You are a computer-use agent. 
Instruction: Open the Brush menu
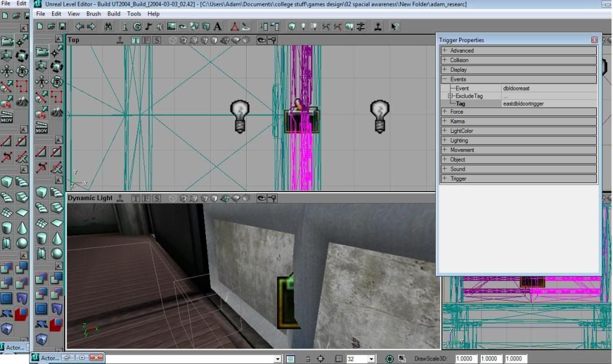93,14
